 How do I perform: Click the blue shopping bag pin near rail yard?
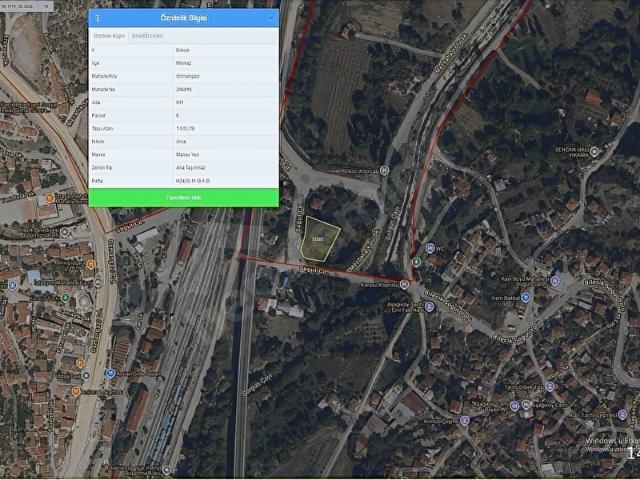(x=110, y=373)
